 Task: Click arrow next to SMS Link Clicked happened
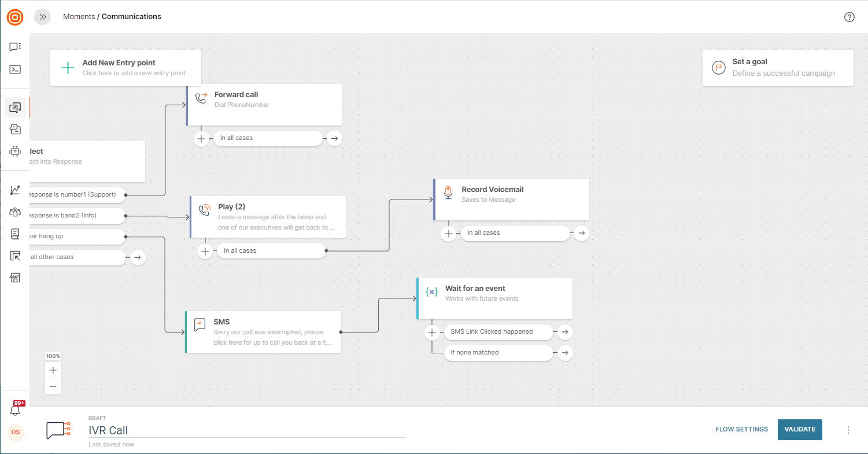[x=566, y=332]
